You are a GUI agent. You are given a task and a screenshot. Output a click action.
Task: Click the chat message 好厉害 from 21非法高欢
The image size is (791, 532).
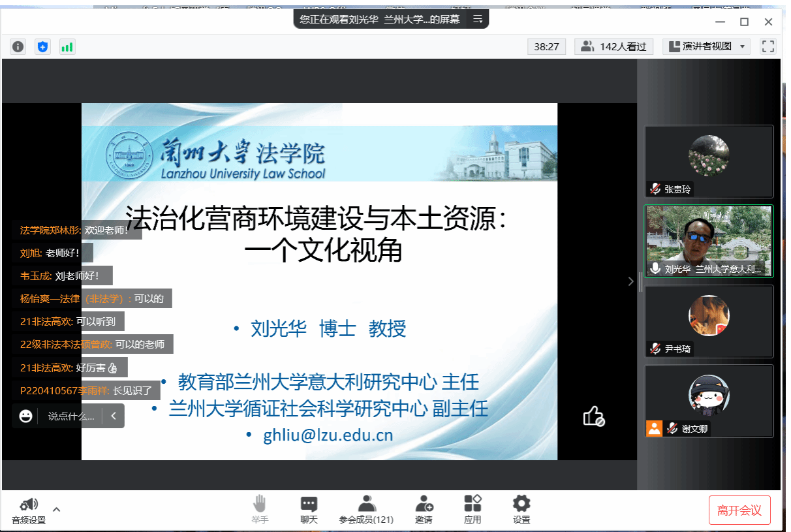70,368
